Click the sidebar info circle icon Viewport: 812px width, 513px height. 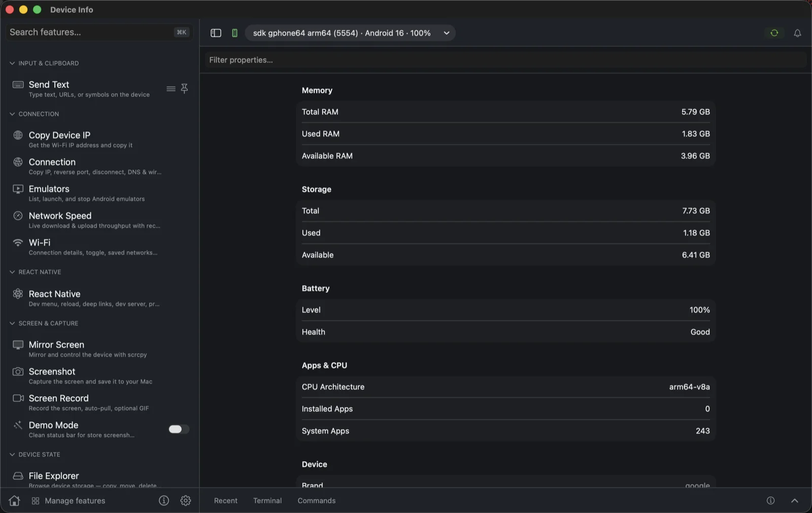click(164, 501)
